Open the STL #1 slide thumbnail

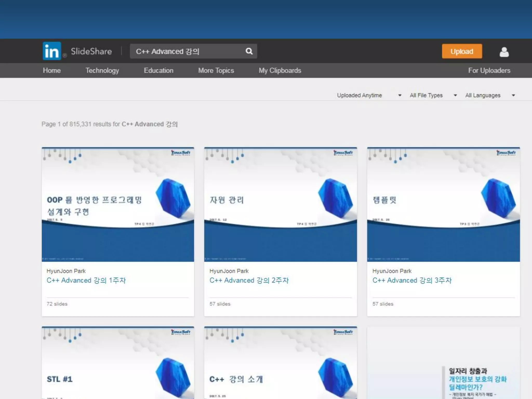click(x=118, y=364)
